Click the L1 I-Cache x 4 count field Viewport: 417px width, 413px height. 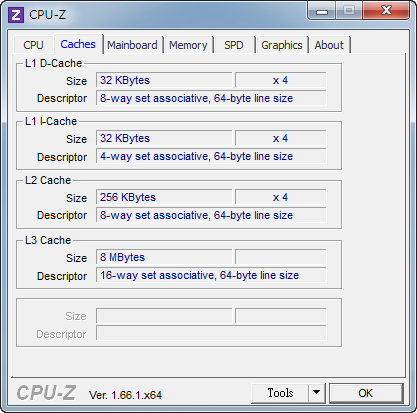click(280, 138)
